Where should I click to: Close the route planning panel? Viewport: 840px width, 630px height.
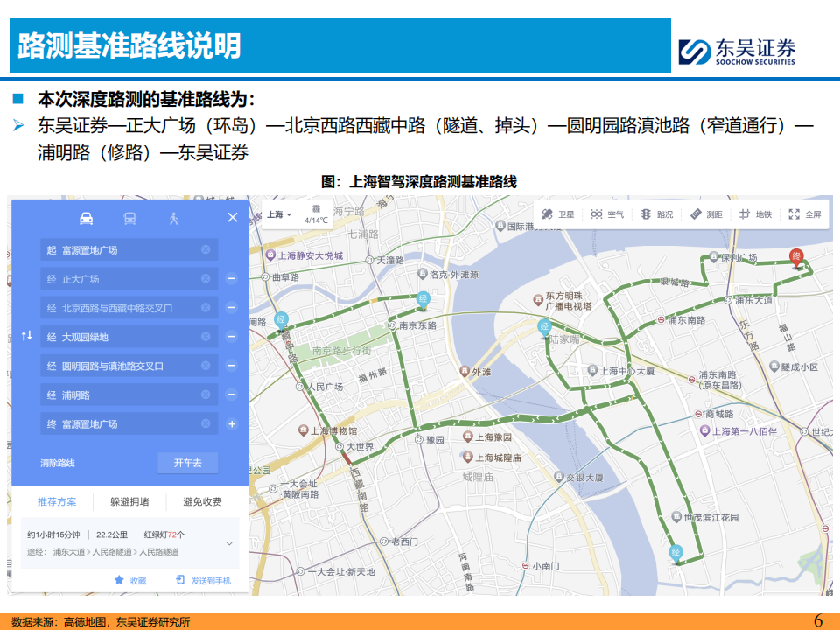pos(233,217)
